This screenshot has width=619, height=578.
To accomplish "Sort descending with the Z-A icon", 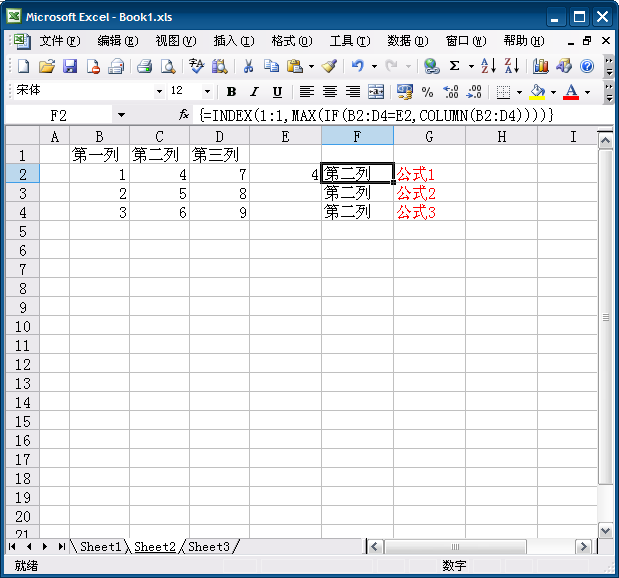I will 512,66.
